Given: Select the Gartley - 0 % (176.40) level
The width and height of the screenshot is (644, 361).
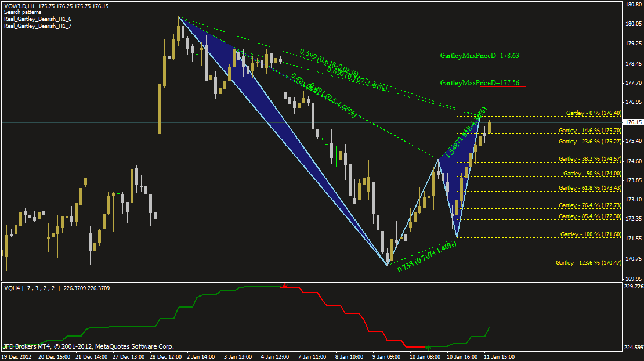Looking at the screenshot, I should [x=594, y=113].
